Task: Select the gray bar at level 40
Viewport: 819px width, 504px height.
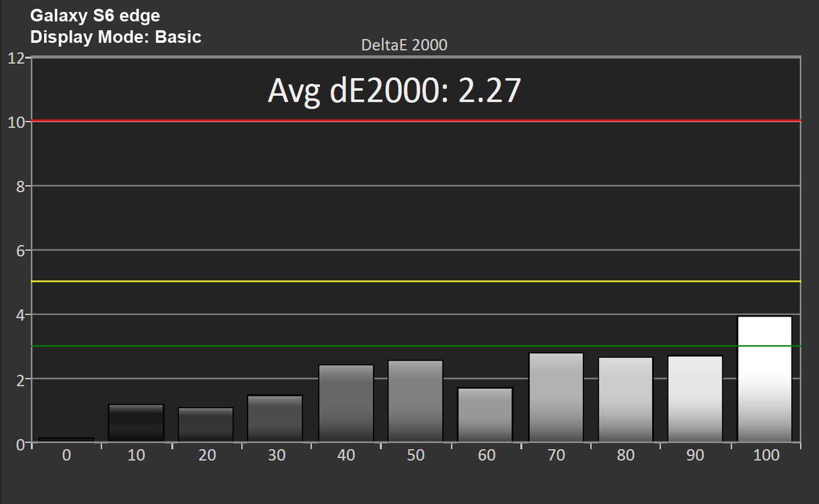Action: coord(346,403)
